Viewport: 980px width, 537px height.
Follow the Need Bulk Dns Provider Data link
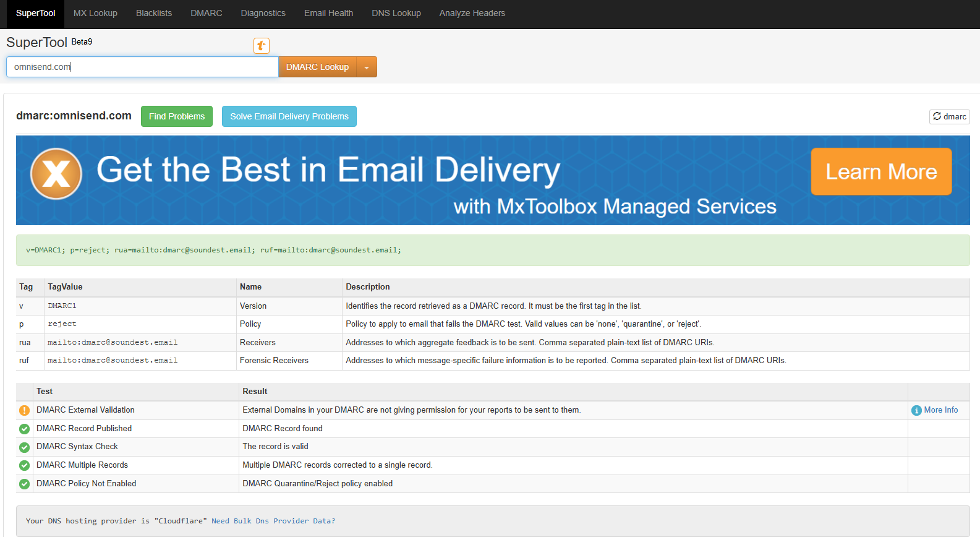pyautogui.click(x=273, y=521)
